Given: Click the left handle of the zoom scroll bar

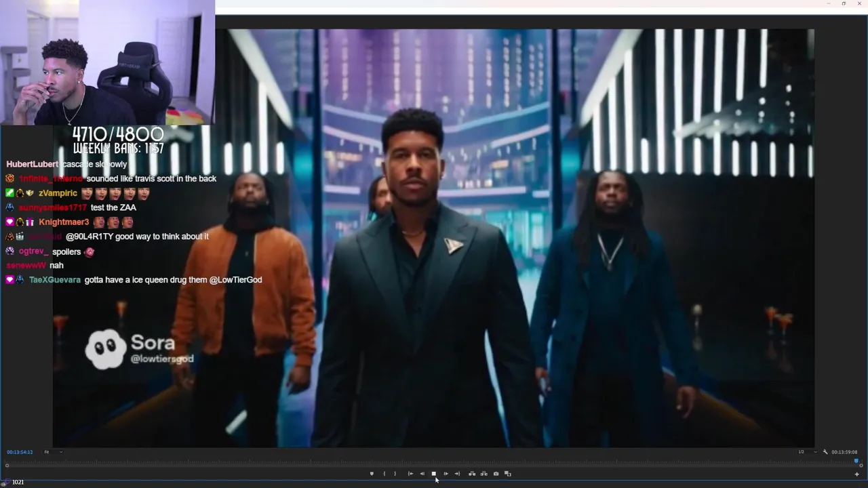Looking at the screenshot, I should [x=7, y=465].
